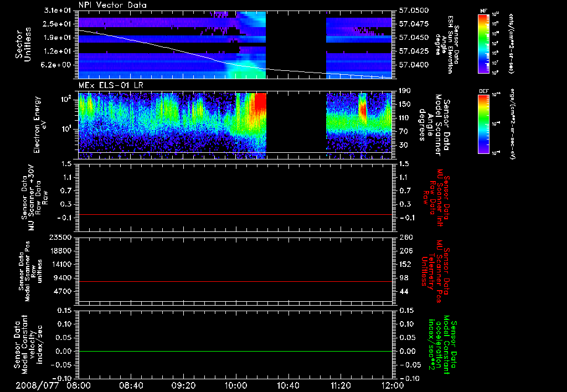Click the '44' telemetry tick value
This screenshot has height=392, width=567.
(404, 291)
